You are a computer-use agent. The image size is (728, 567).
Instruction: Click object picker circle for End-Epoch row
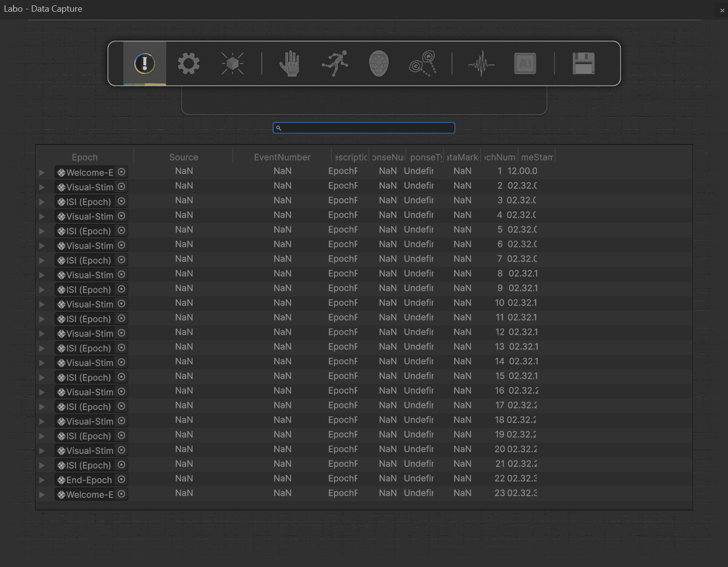click(x=121, y=479)
